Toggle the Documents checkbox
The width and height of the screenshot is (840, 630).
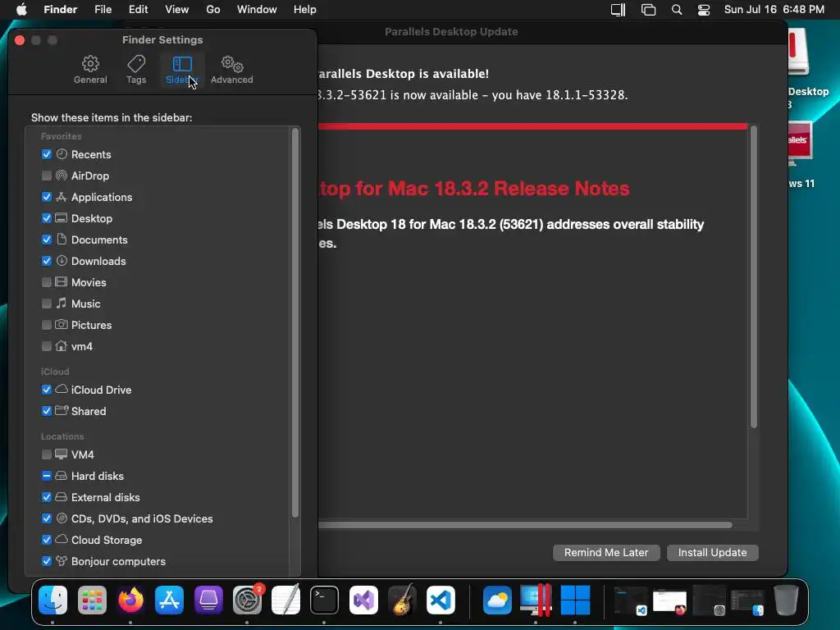click(47, 240)
